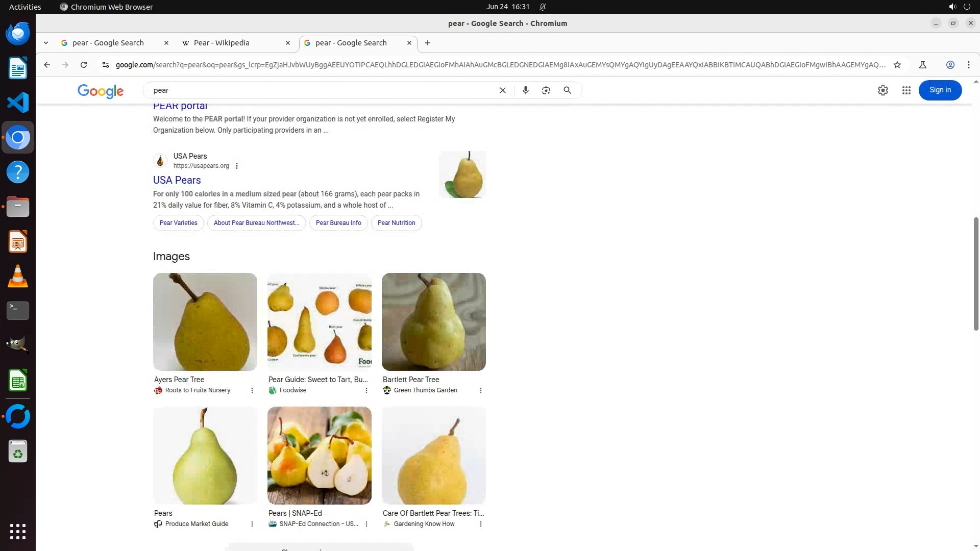Open the Bartlett Pear Tree image thumbnail

pos(433,322)
